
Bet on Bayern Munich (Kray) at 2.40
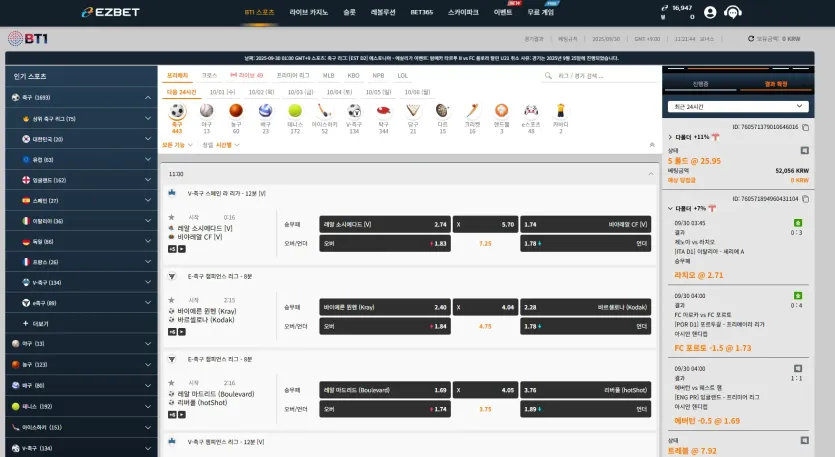385,307
